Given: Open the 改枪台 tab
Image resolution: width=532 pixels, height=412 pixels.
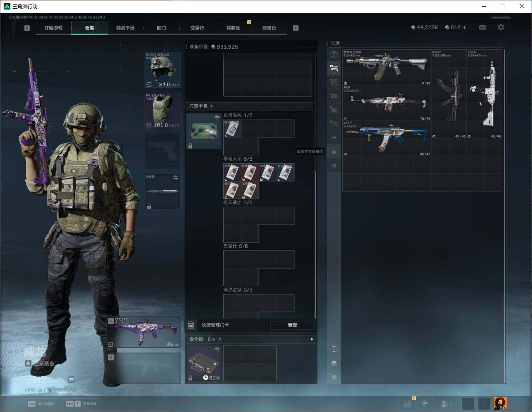Looking at the screenshot, I should click(269, 28).
